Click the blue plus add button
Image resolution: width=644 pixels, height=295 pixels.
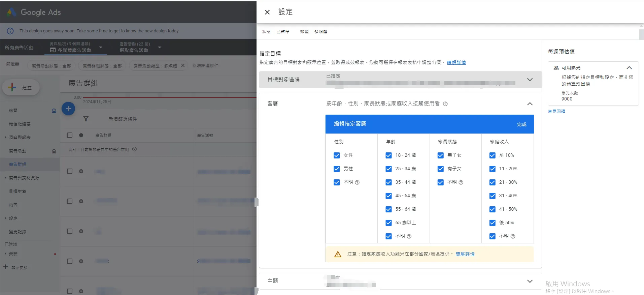[68, 109]
